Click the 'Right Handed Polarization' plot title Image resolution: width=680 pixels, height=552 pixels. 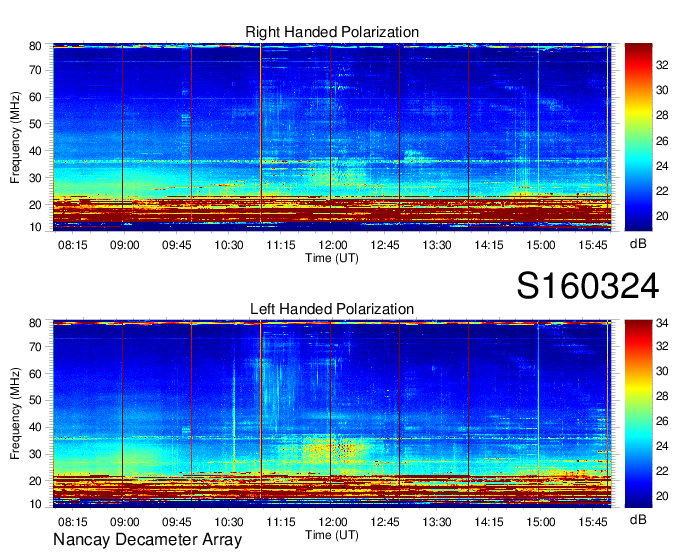(332, 32)
